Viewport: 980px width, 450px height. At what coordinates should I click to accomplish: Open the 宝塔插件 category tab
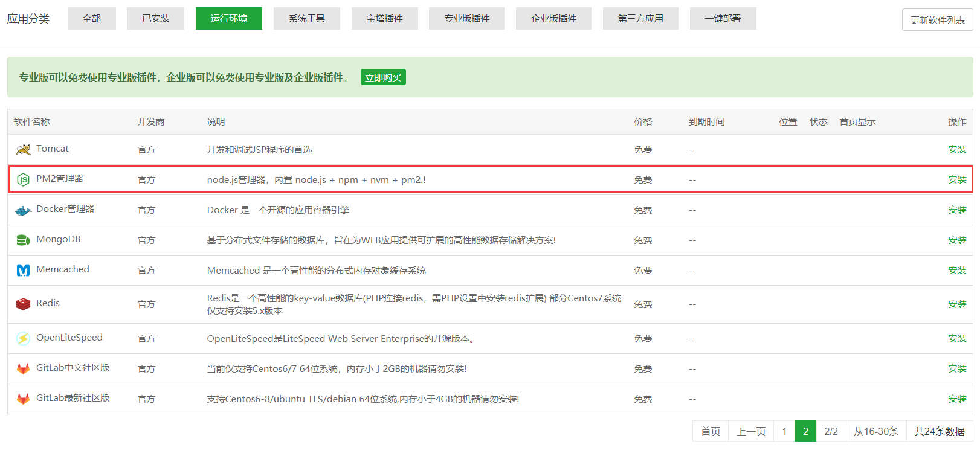coord(384,18)
